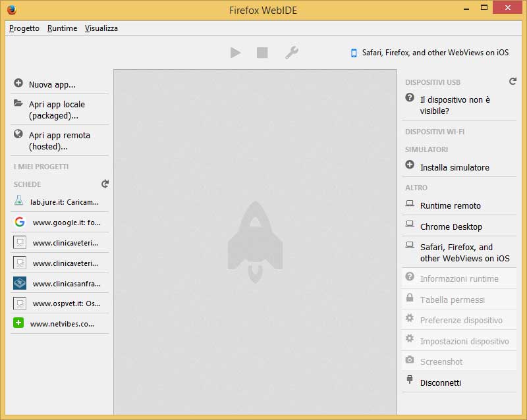Click the clinicasanfra favicon icon

[x=20, y=283]
